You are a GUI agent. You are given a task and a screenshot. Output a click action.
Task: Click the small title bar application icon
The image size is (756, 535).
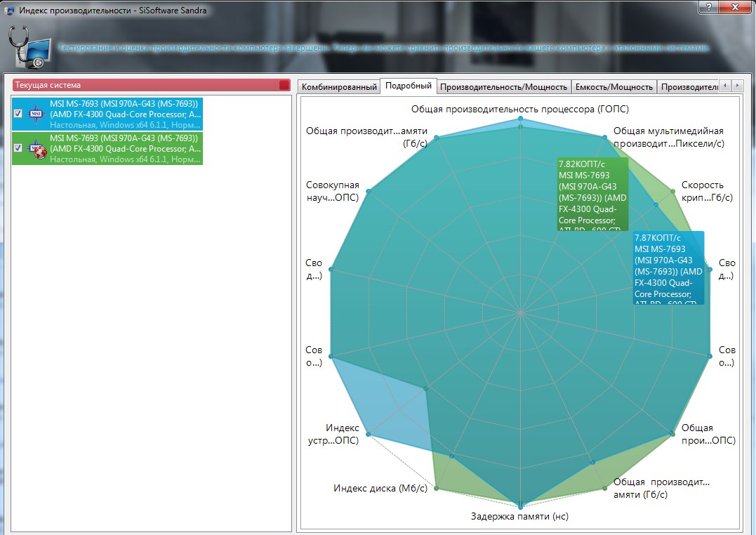coord(8,10)
